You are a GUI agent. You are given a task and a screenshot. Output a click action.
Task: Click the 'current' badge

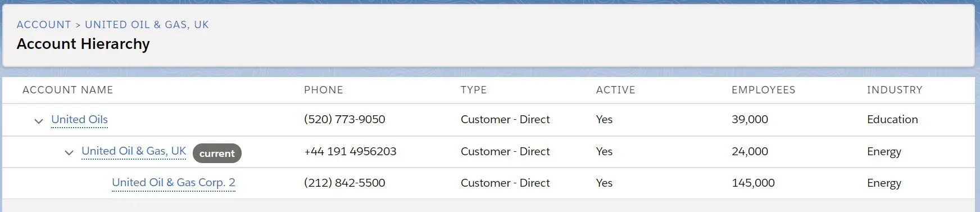[x=217, y=154]
